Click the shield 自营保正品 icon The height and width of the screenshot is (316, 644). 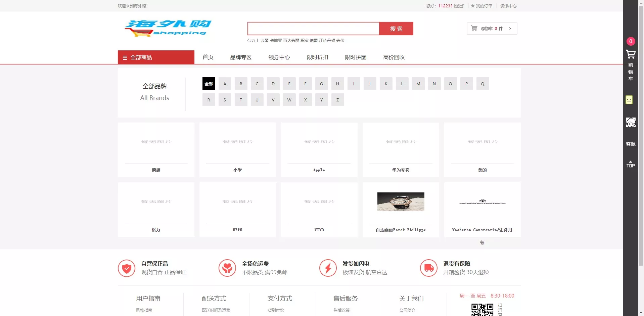[x=127, y=268]
